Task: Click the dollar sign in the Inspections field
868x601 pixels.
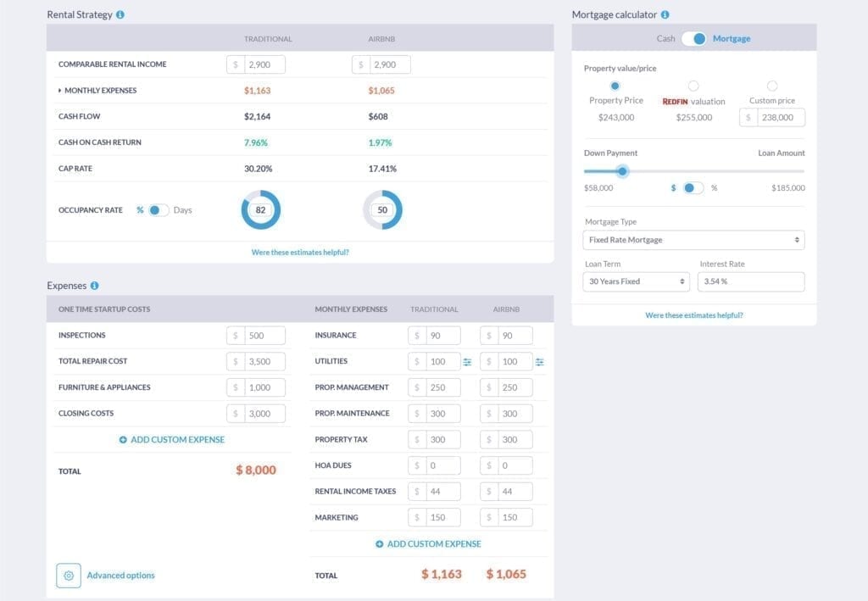Action: pos(234,335)
